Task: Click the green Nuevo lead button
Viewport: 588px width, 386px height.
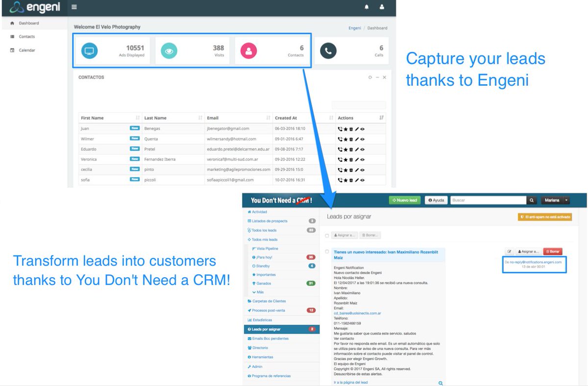Action: [405, 200]
